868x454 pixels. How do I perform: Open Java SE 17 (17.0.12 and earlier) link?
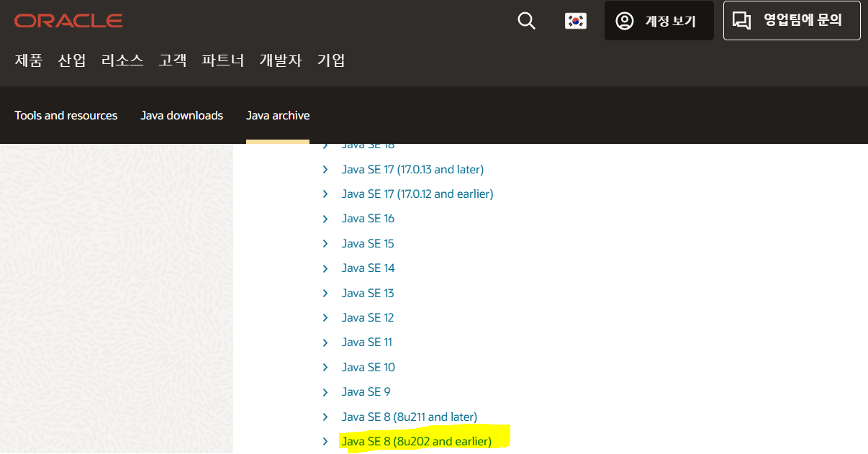(417, 194)
